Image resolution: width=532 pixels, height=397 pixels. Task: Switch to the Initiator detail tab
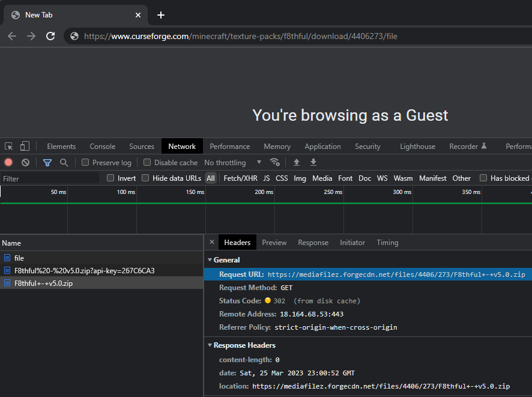[352, 242]
